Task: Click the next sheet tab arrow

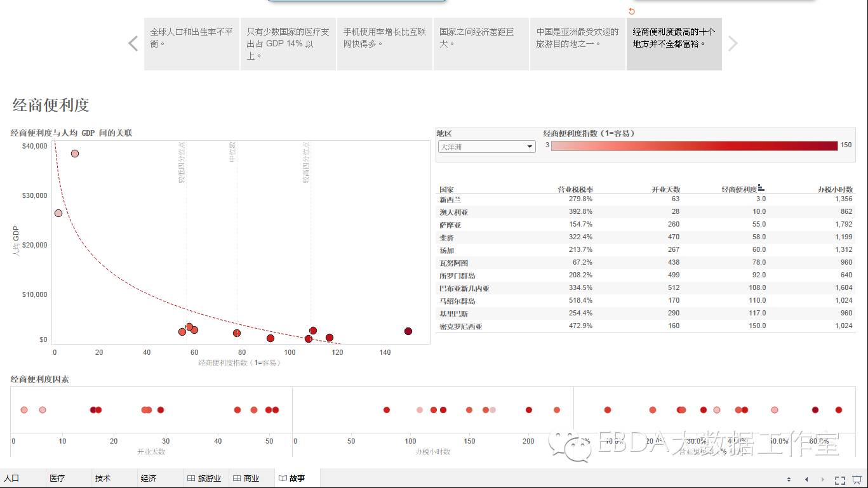Action: (x=823, y=480)
